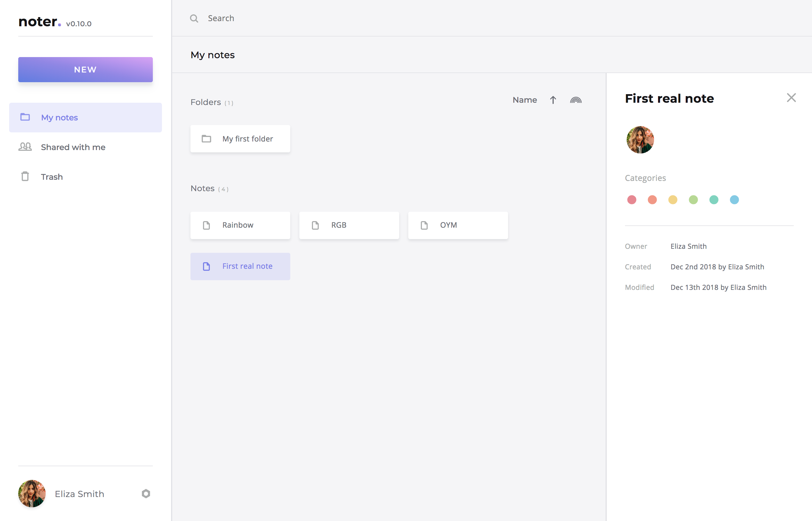Click the Trash bin icon in sidebar
The height and width of the screenshot is (521, 812).
point(25,177)
